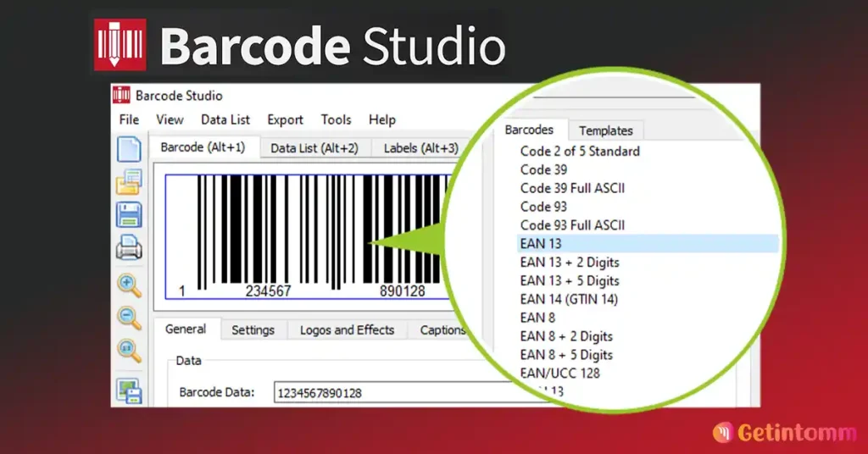The height and width of the screenshot is (454, 868).
Task: Select the Captions tab
Action: click(441, 330)
